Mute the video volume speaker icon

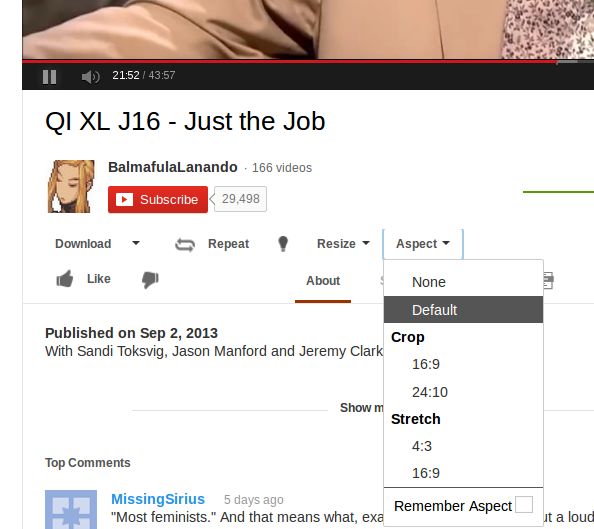[x=91, y=77]
